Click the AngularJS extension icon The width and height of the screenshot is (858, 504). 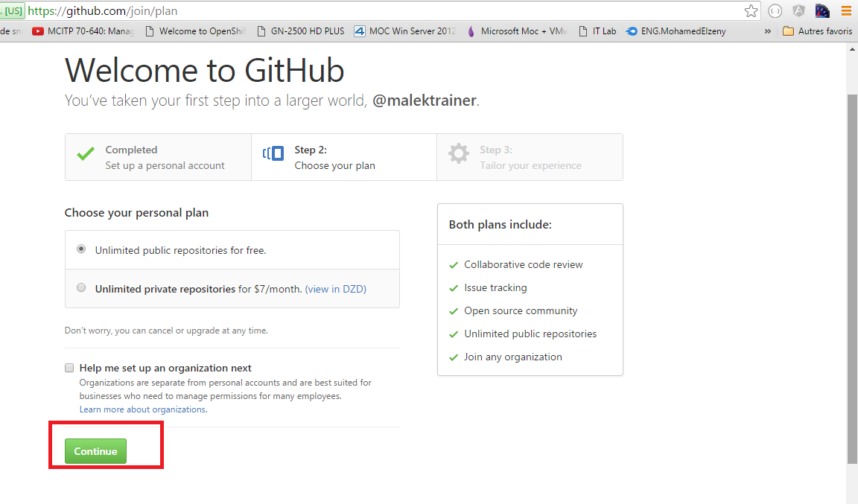click(798, 11)
